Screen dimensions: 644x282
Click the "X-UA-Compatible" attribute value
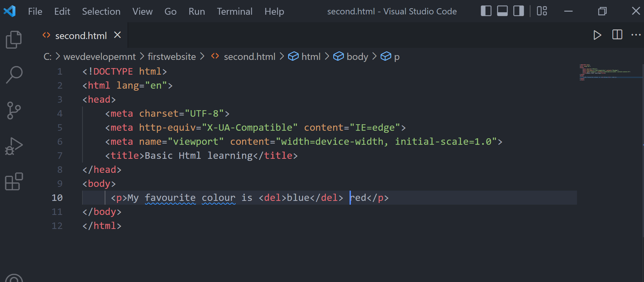click(250, 128)
